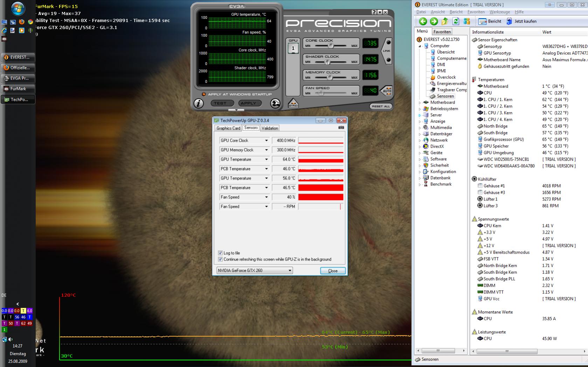This screenshot has height=367, width=588.
Task: Launch Internet Explorer from quick launch
Action: point(4,30)
